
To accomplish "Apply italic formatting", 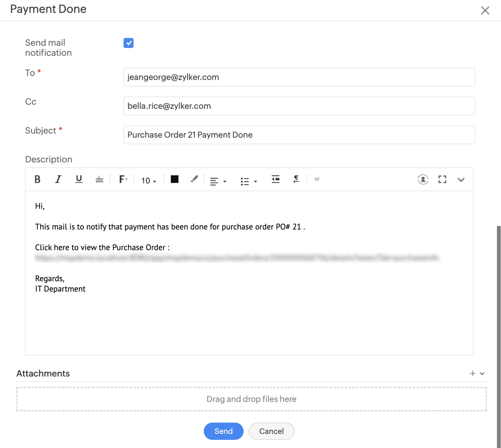I will tap(58, 179).
